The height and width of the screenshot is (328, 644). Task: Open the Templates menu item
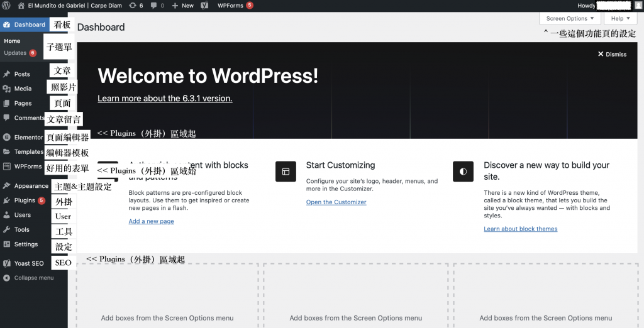(29, 151)
